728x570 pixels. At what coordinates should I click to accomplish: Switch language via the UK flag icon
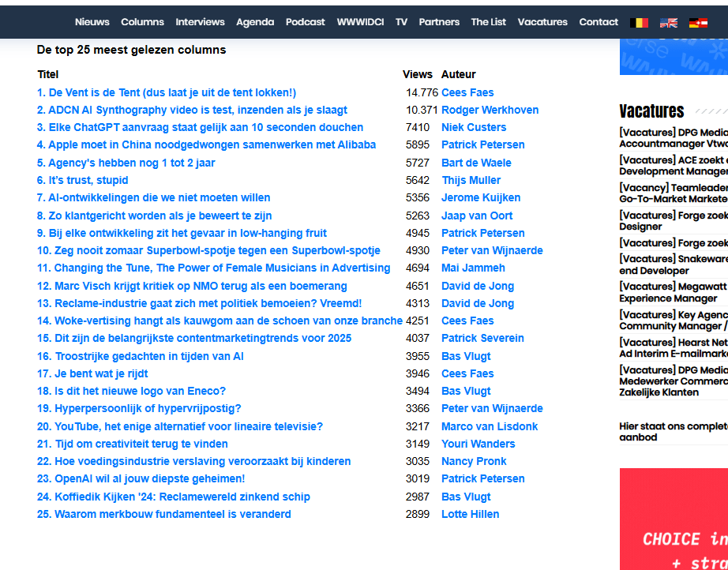coord(669,21)
